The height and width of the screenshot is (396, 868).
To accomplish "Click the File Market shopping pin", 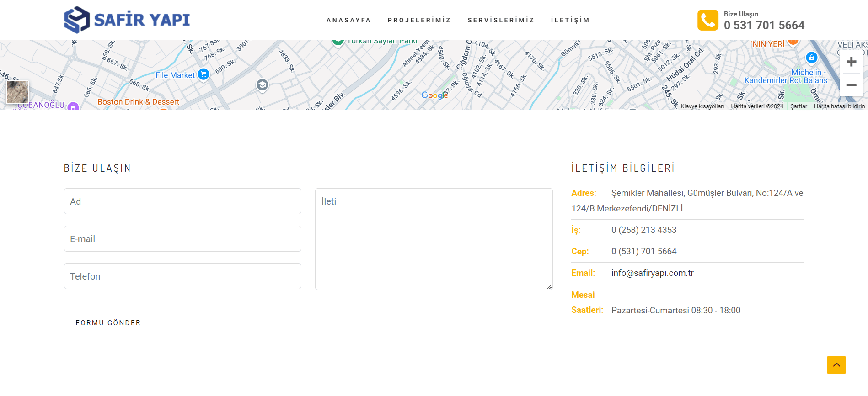I will tap(204, 74).
